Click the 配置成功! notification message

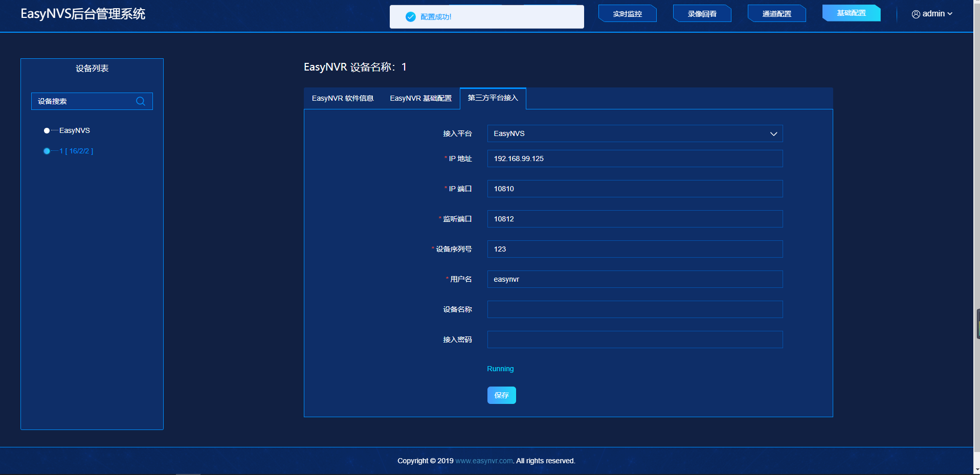[436, 17]
